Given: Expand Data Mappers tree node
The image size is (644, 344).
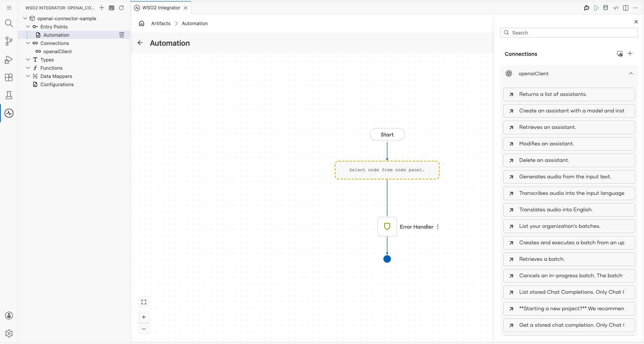Looking at the screenshot, I should click(28, 76).
